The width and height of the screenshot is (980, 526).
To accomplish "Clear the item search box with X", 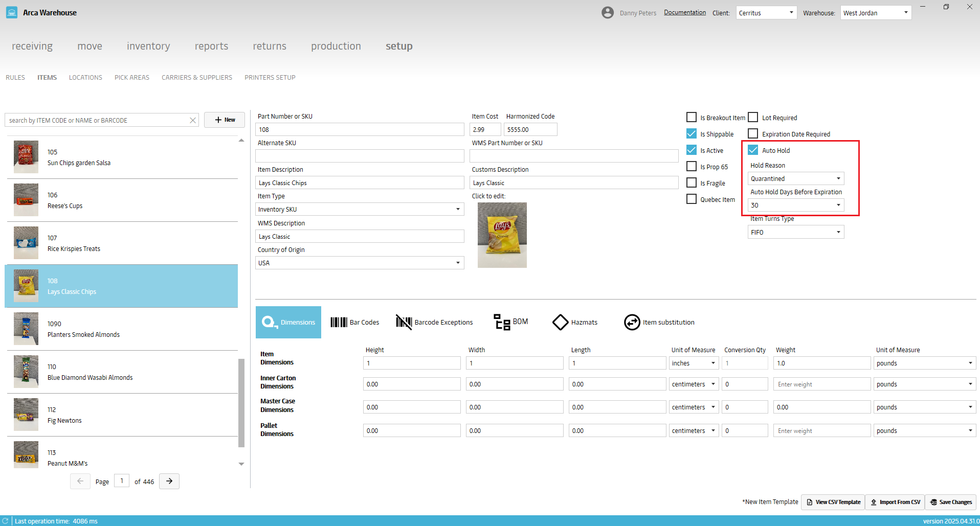I will click(193, 121).
